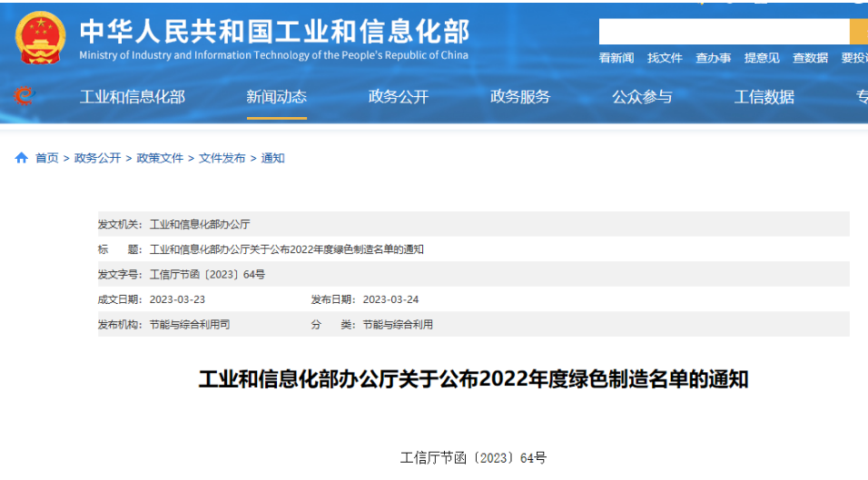Viewport: 868px width, 480px height.
Task: Click the national emblem logo
Action: tap(40, 38)
